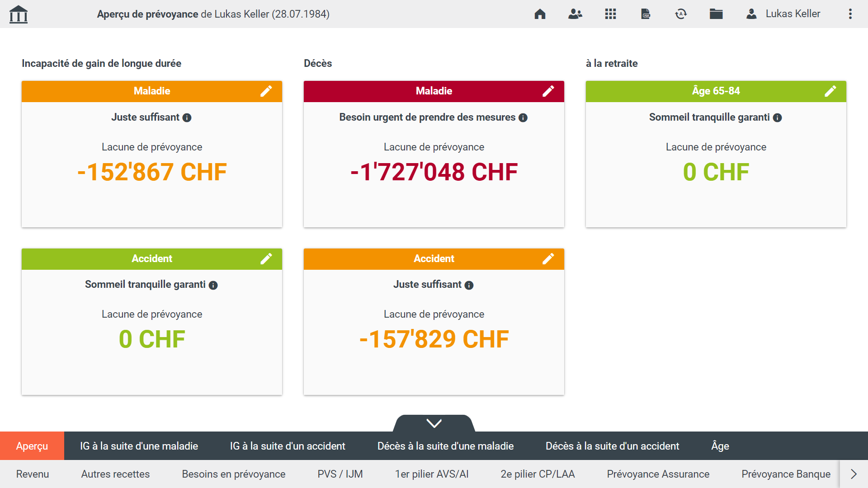Image resolution: width=868 pixels, height=488 pixels.
Task: Open 2e pilier CP/LAA section
Action: [x=538, y=474]
